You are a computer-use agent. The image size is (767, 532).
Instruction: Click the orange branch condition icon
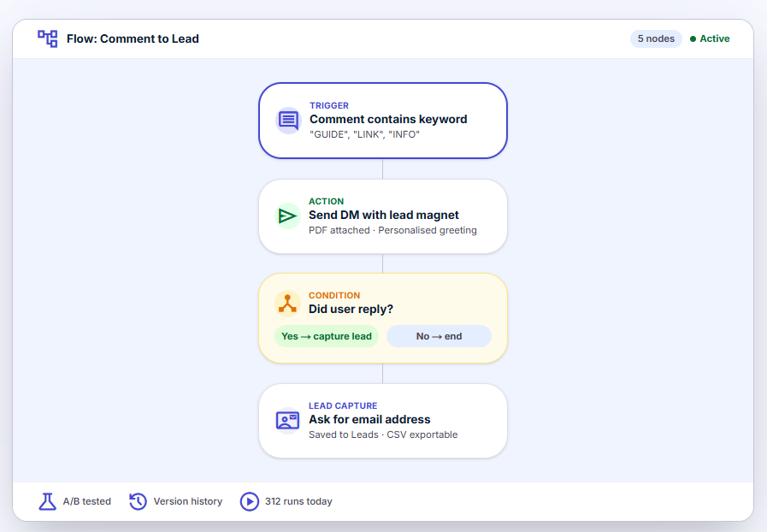point(287,304)
